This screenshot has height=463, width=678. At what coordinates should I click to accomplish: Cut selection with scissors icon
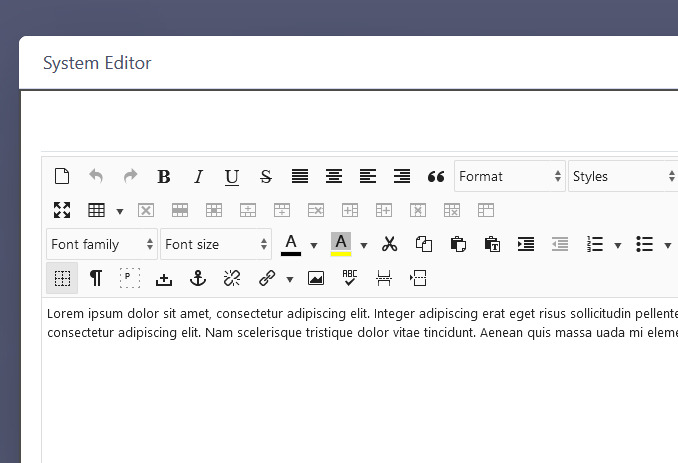390,244
